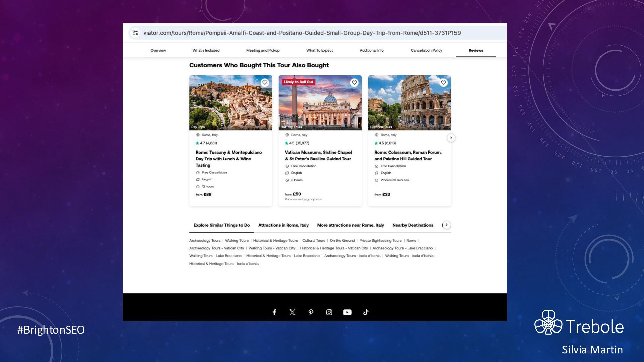Show next tours with carousel arrow
Viewport: 644px width, 362px height.
(x=451, y=138)
